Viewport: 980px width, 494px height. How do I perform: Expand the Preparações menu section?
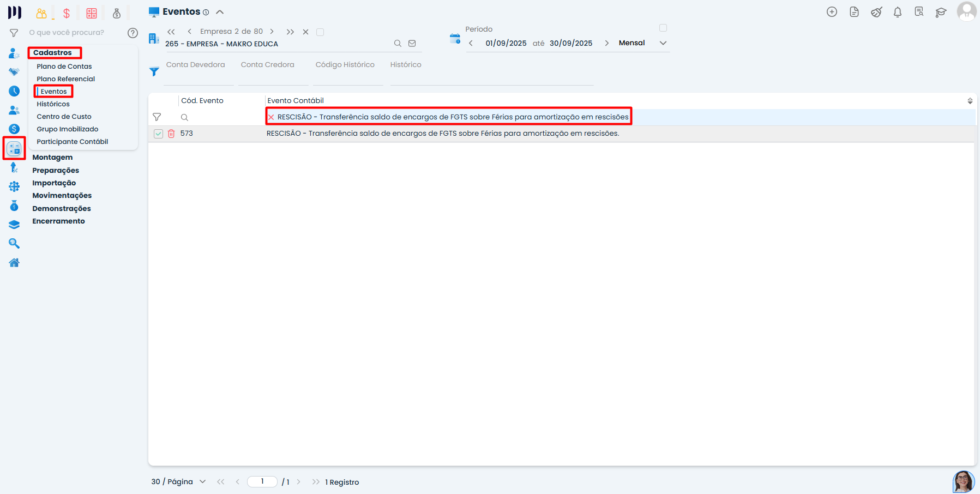pyautogui.click(x=56, y=171)
